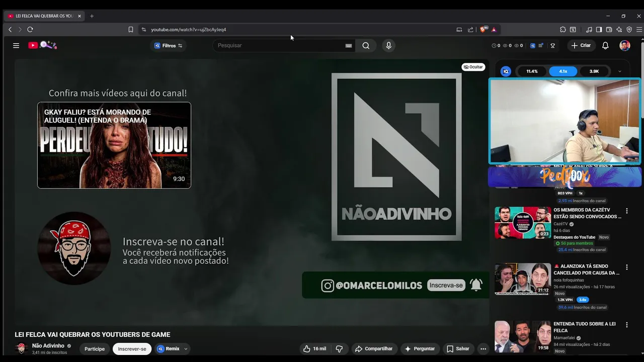Click the Participe join button

pyautogui.click(x=95, y=349)
